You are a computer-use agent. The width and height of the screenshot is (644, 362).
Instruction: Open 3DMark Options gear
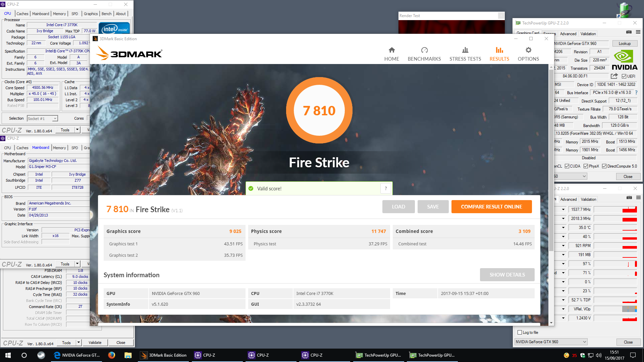coord(528,54)
